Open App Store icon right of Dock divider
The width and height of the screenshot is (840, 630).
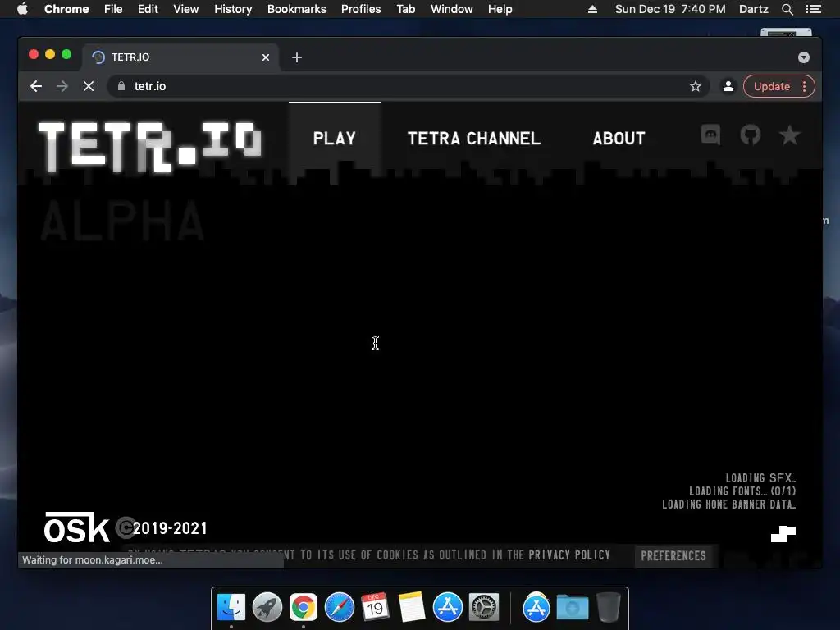pos(536,608)
